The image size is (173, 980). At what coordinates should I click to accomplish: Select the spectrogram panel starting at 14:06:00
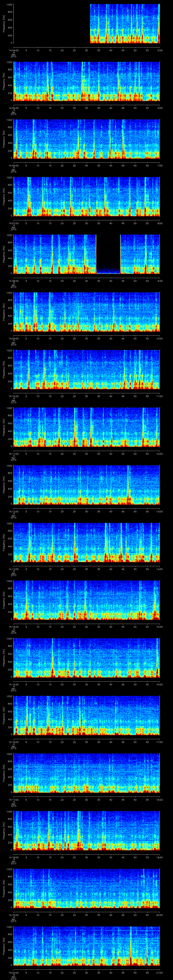87,139
